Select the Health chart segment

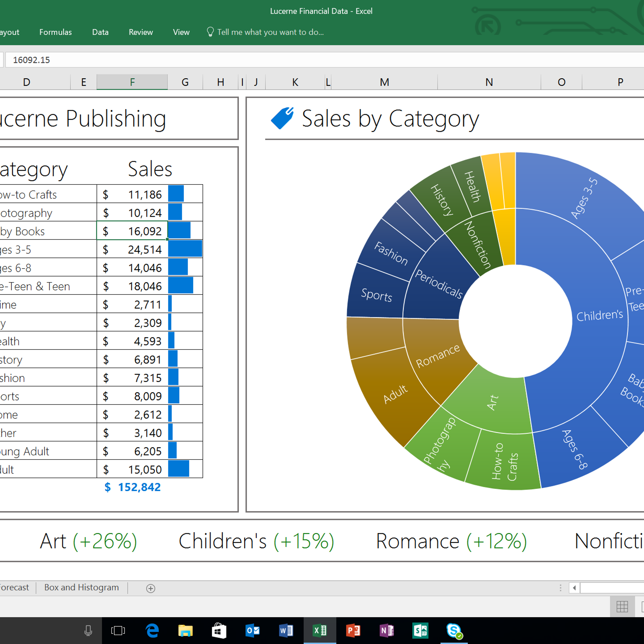coord(473,187)
